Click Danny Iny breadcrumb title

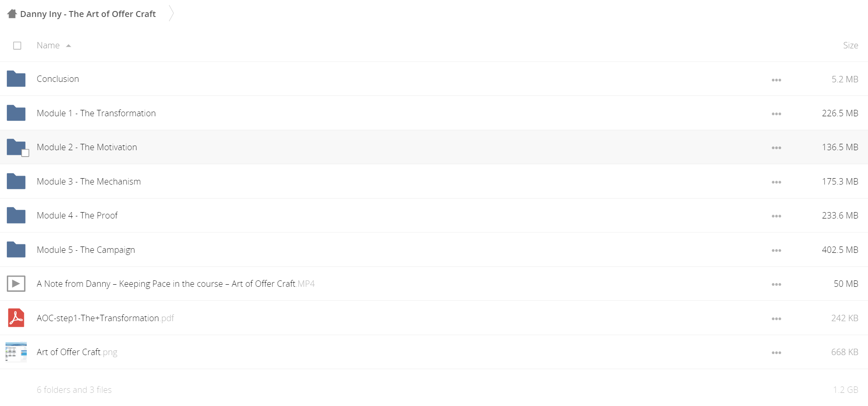(x=88, y=14)
